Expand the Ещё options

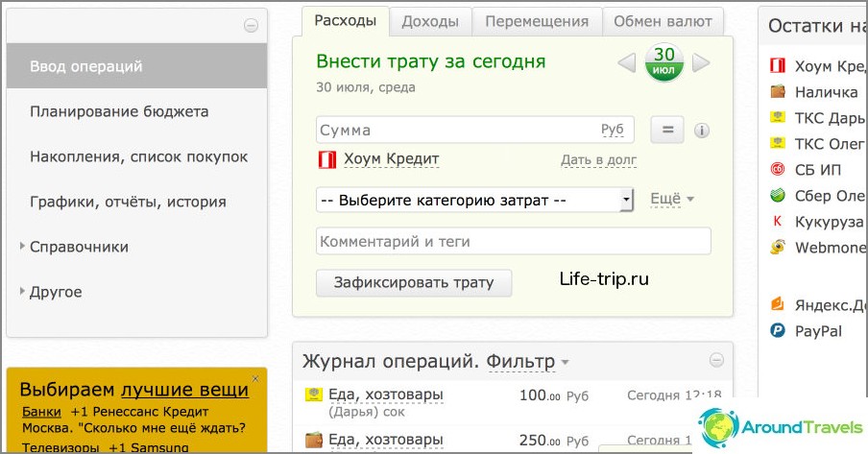671,199
